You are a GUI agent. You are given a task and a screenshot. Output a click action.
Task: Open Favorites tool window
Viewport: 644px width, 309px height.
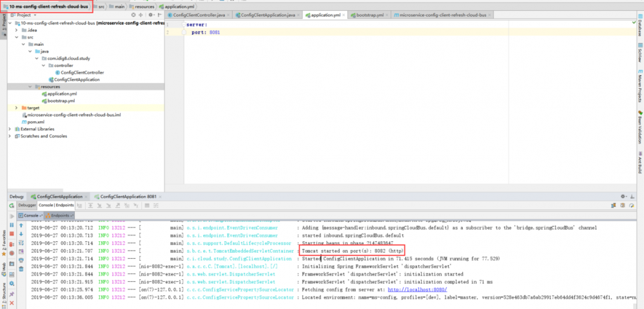click(x=4, y=243)
